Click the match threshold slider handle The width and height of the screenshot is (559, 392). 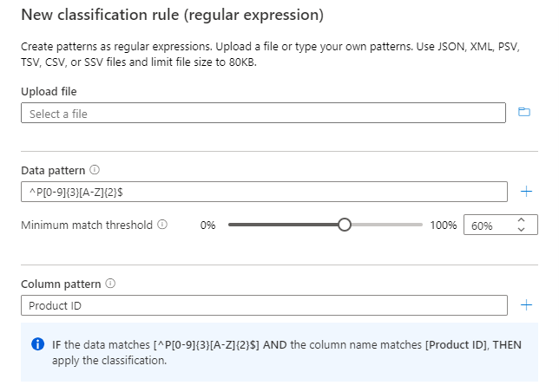click(344, 225)
